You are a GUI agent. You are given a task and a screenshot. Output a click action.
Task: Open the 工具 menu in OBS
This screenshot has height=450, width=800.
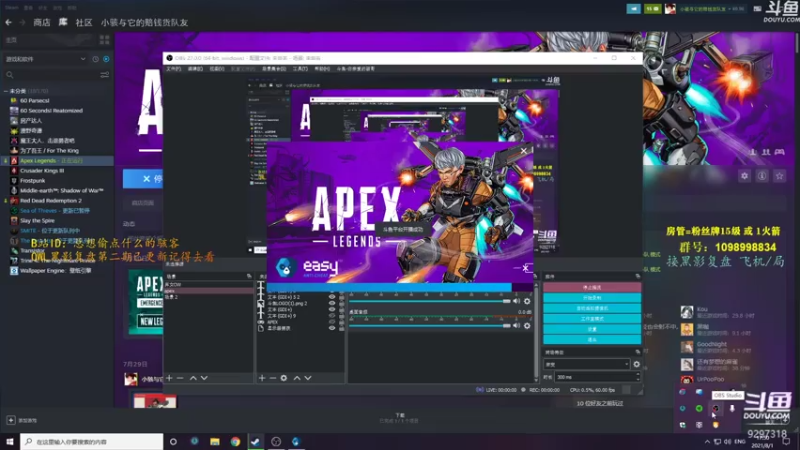tap(300, 68)
